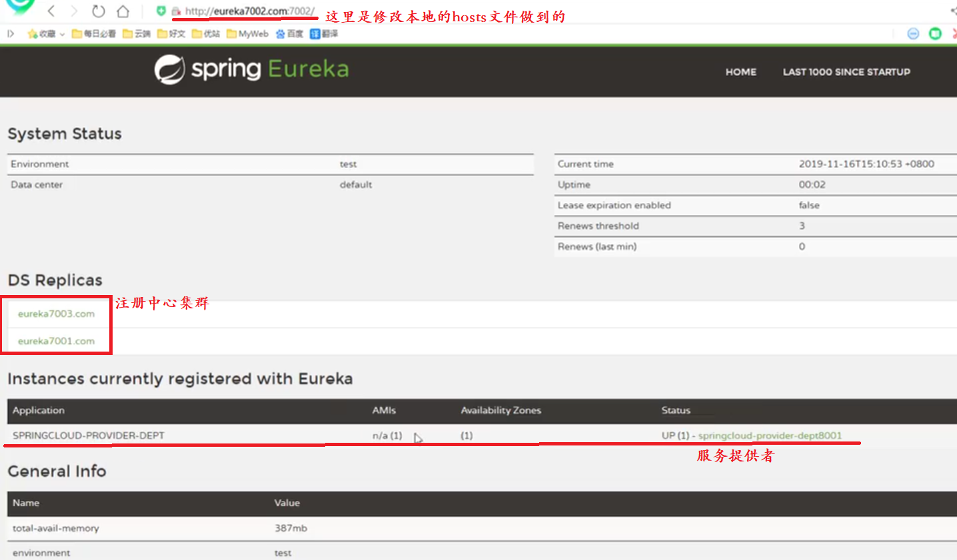Open the 每日必看 bookmark folder
This screenshot has height=560, width=957.
tap(94, 33)
